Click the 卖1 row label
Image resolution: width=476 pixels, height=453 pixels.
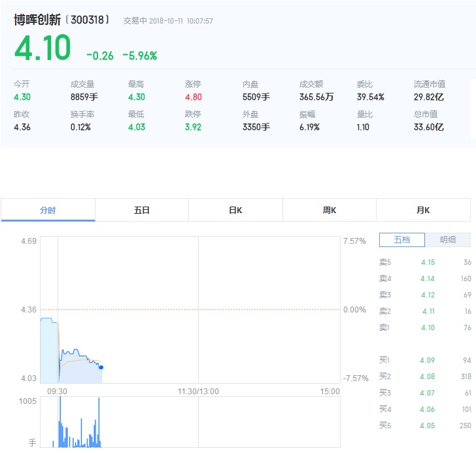click(384, 327)
